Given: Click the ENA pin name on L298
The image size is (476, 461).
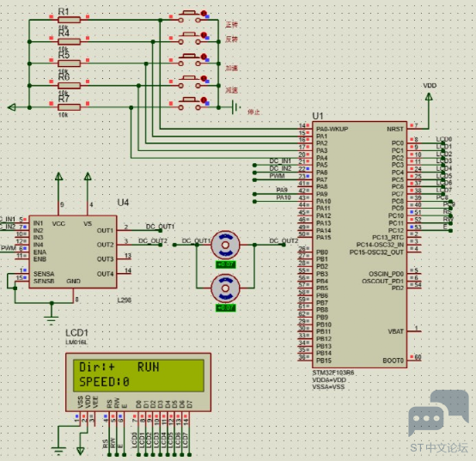Looking at the screenshot, I should click(x=40, y=252).
